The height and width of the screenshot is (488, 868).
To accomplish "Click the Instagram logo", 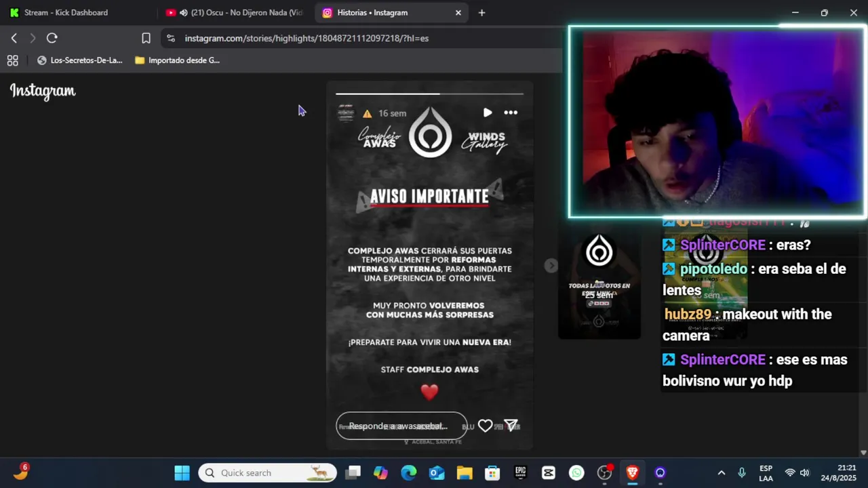I will pos(43,91).
